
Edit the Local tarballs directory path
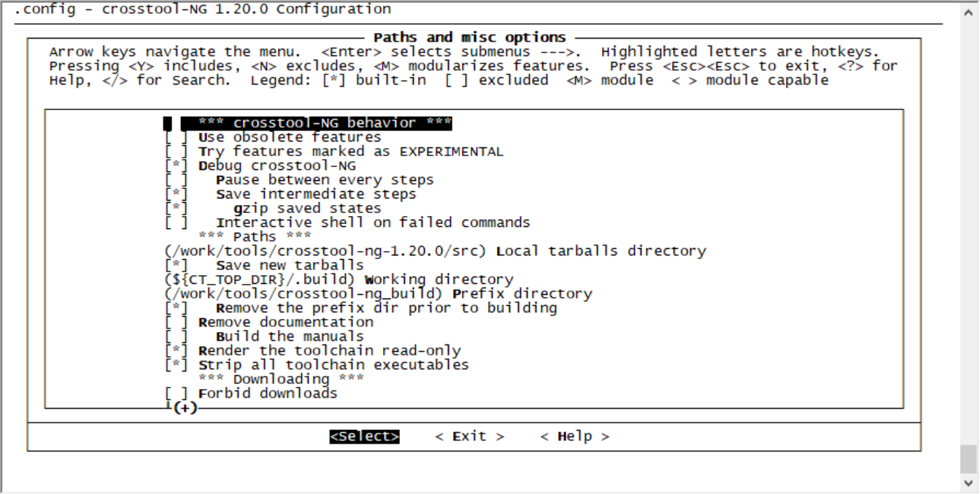tap(325, 251)
